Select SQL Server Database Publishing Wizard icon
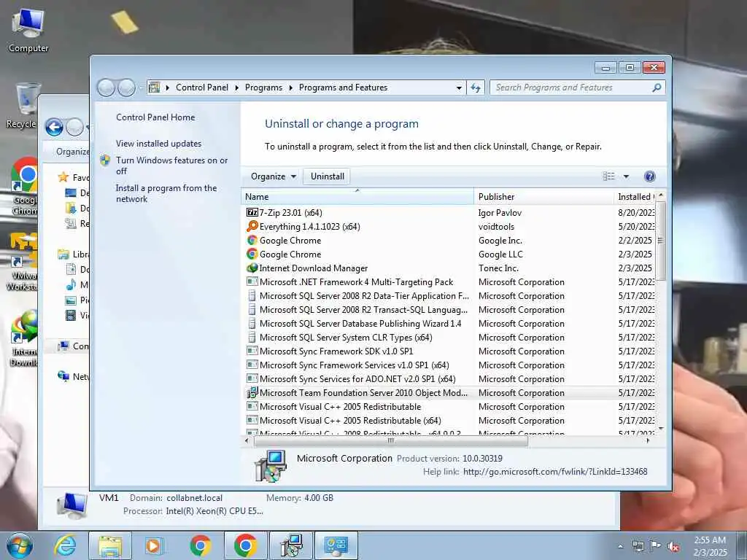 click(x=252, y=323)
